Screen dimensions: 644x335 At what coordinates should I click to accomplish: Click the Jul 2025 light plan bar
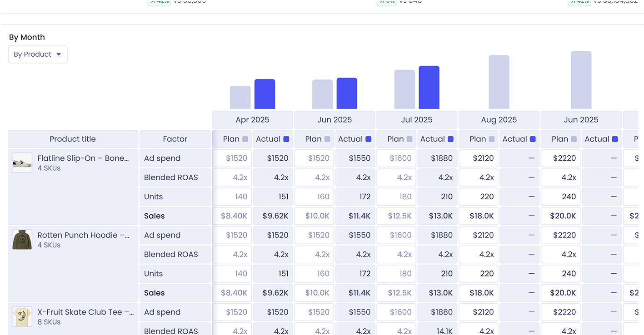pos(404,89)
